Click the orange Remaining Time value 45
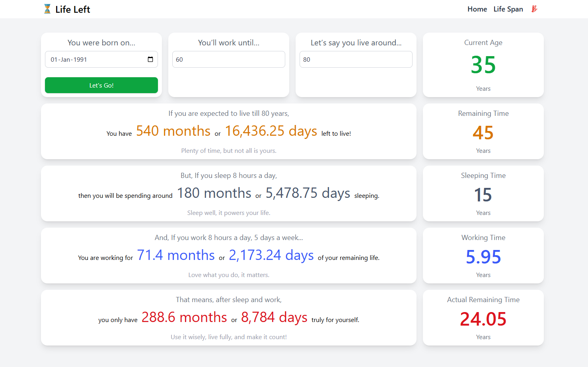 483,133
